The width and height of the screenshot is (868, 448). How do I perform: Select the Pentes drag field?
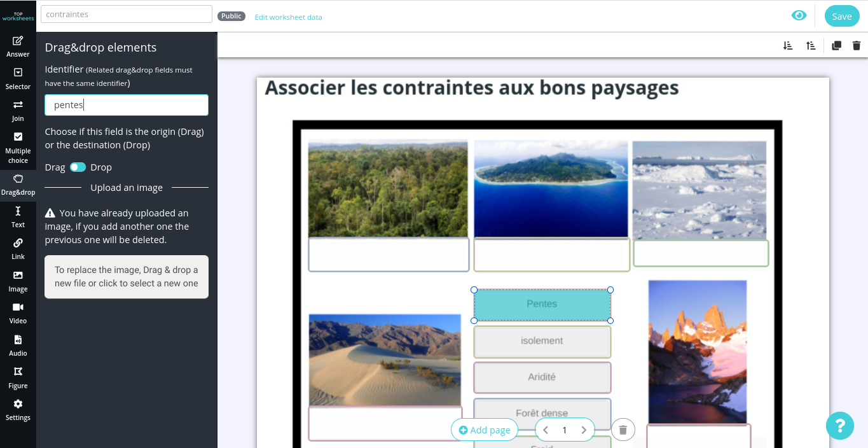click(542, 305)
